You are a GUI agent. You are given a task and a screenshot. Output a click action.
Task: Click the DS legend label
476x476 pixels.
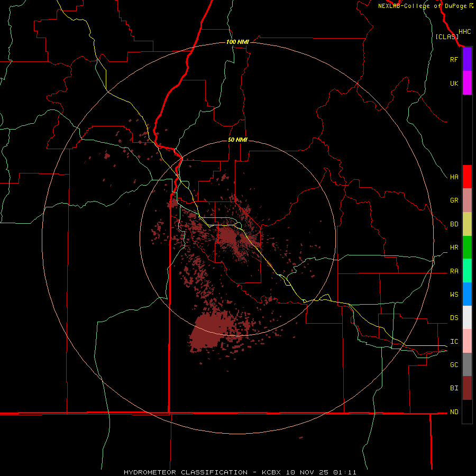[454, 318]
